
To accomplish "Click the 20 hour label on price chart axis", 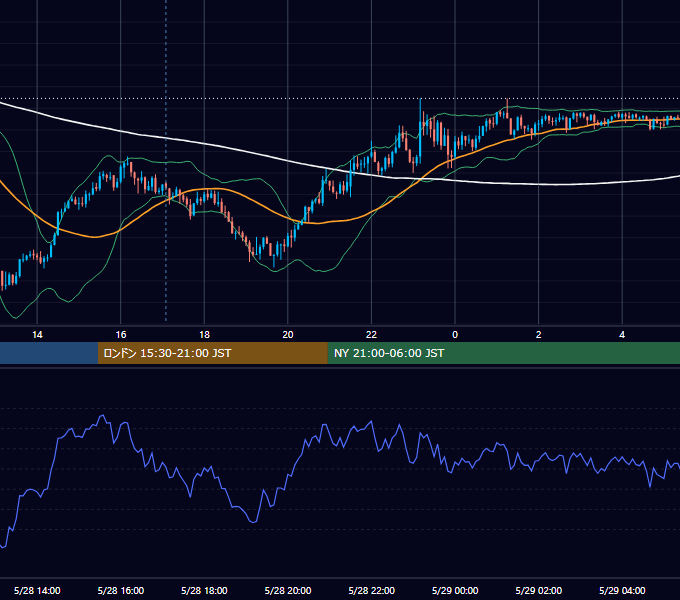I will coord(288,335).
